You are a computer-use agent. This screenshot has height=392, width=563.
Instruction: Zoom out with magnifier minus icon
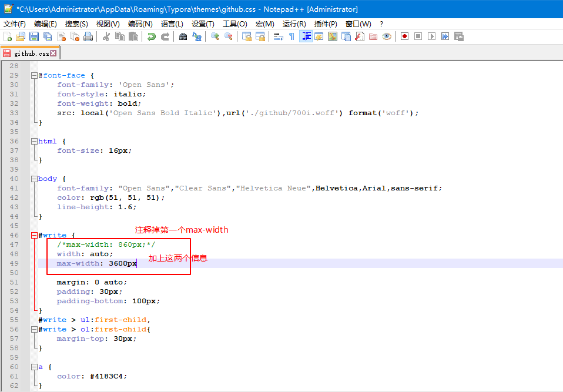pos(229,36)
